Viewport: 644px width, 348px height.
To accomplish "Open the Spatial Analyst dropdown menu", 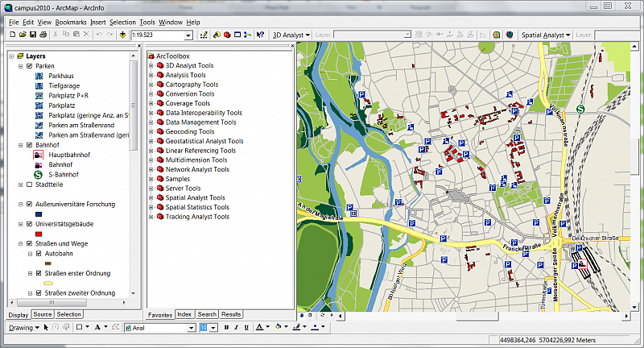I will tap(546, 35).
